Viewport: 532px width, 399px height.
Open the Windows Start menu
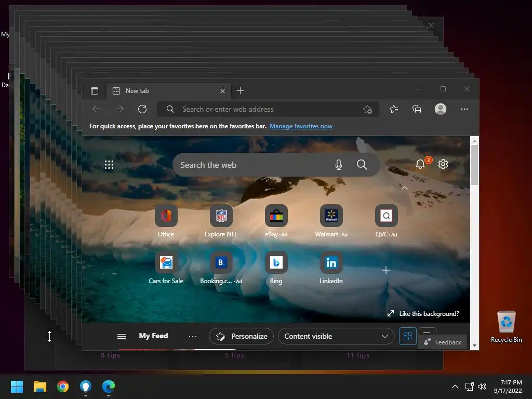pos(17,387)
